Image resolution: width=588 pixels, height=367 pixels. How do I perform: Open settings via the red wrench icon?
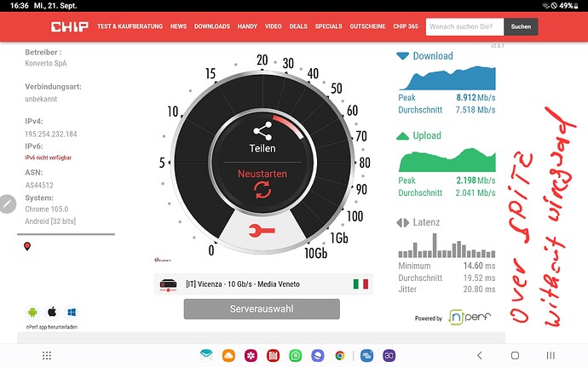[x=262, y=230]
